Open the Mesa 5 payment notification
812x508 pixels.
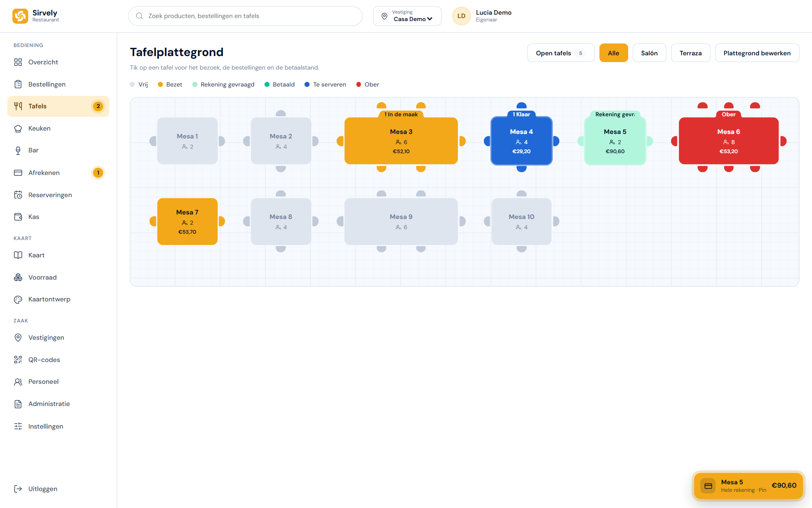(x=748, y=486)
